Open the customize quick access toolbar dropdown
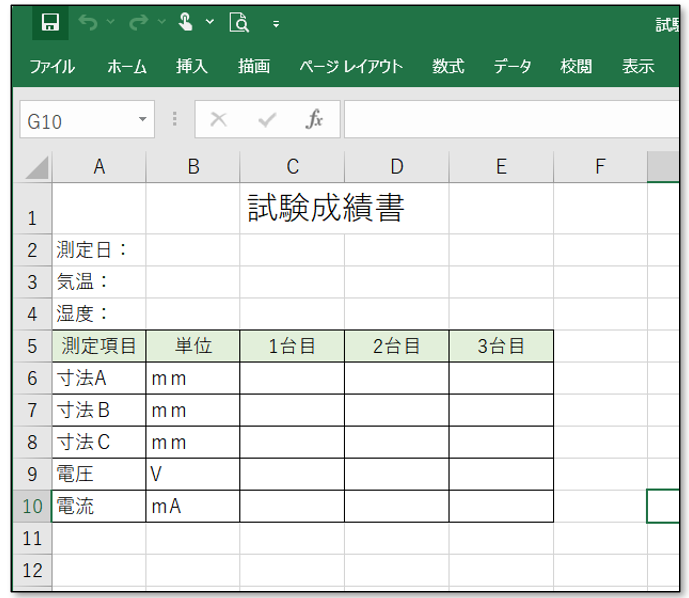689x598 pixels. coord(276,23)
